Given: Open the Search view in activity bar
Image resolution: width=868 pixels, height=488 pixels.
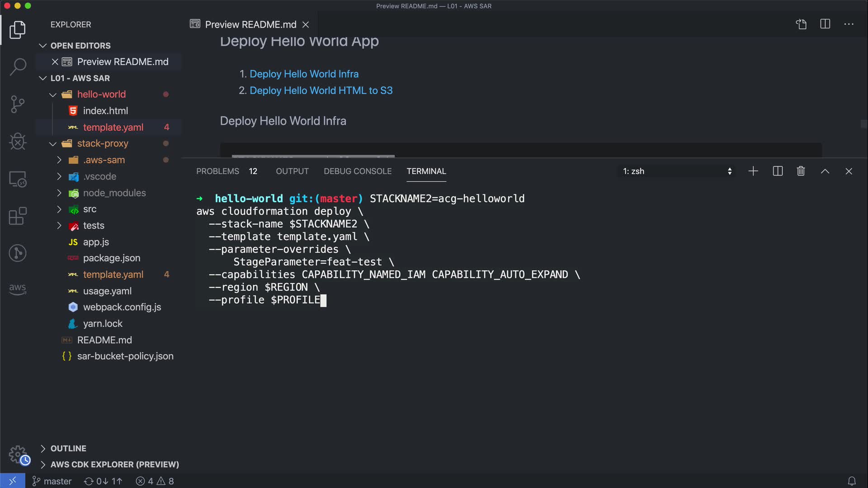Looking at the screenshot, I should click(x=18, y=67).
